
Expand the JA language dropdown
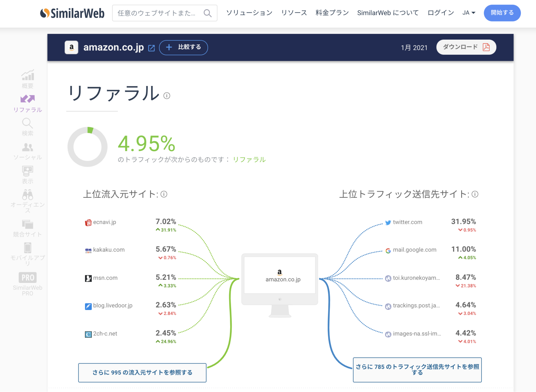click(469, 13)
